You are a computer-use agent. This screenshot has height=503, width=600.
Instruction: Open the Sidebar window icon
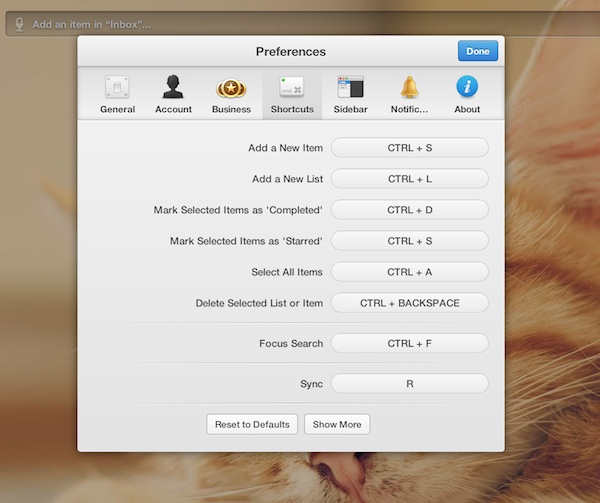pyautogui.click(x=350, y=87)
